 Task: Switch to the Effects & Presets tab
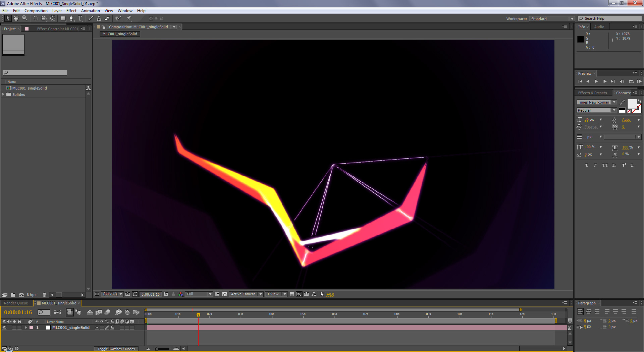592,93
